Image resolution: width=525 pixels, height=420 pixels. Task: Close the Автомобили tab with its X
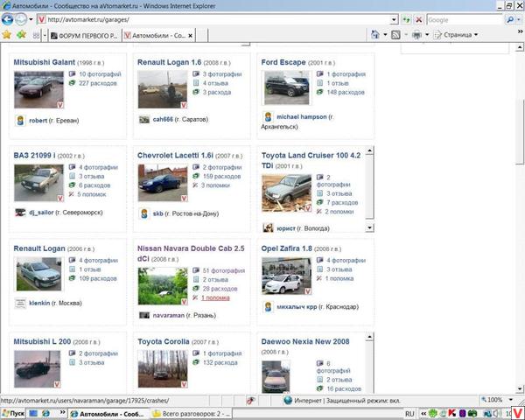190,36
